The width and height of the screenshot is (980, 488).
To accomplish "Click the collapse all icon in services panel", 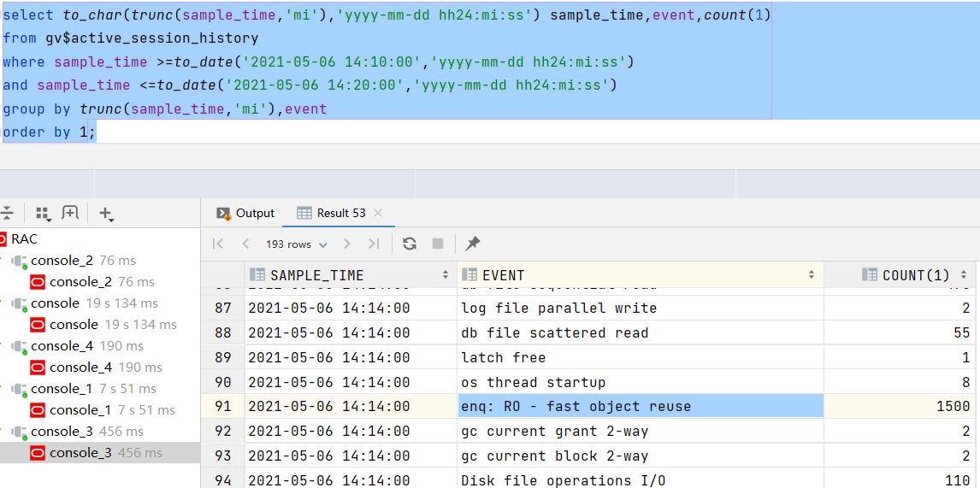I will [x=6, y=213].
